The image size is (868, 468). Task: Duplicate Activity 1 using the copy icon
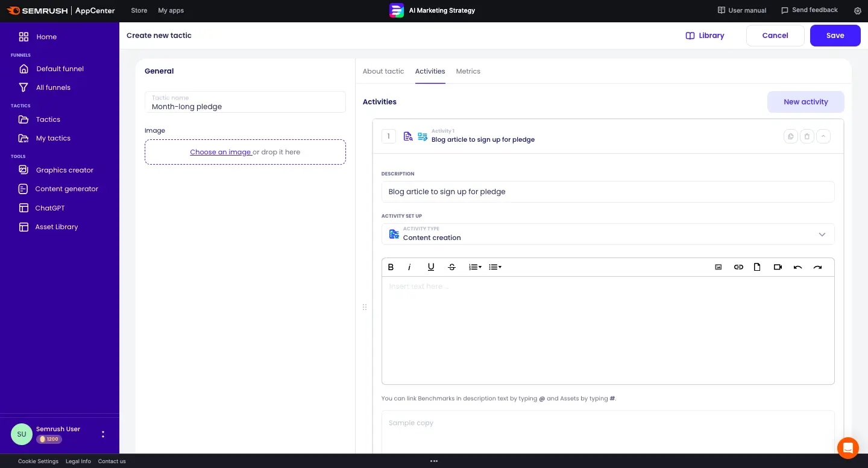pos(790,136)
